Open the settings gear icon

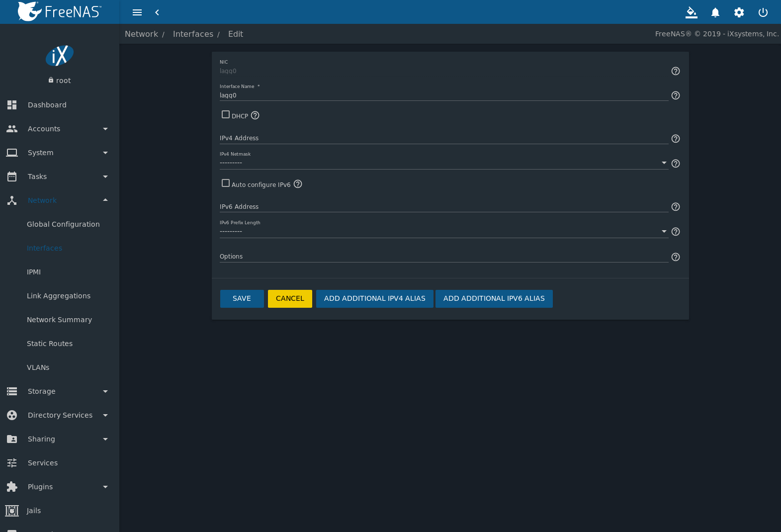click(739, 12)
